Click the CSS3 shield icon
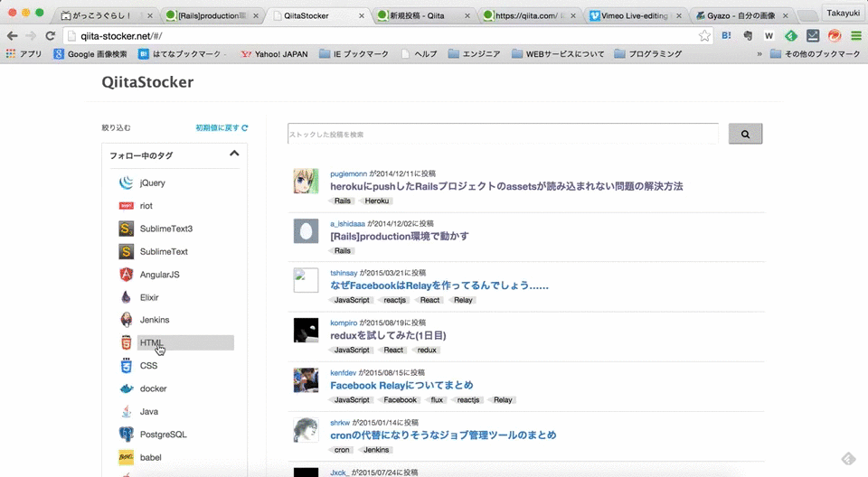 tap(127, 366)
